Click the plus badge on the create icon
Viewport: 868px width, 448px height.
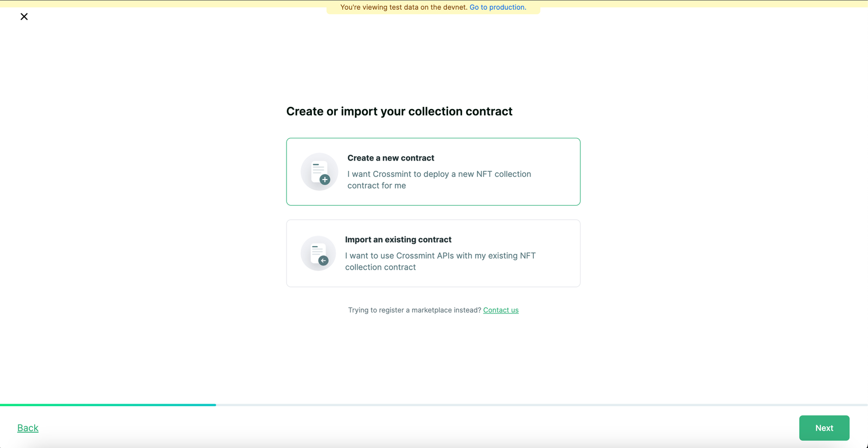tap(325, 180)
